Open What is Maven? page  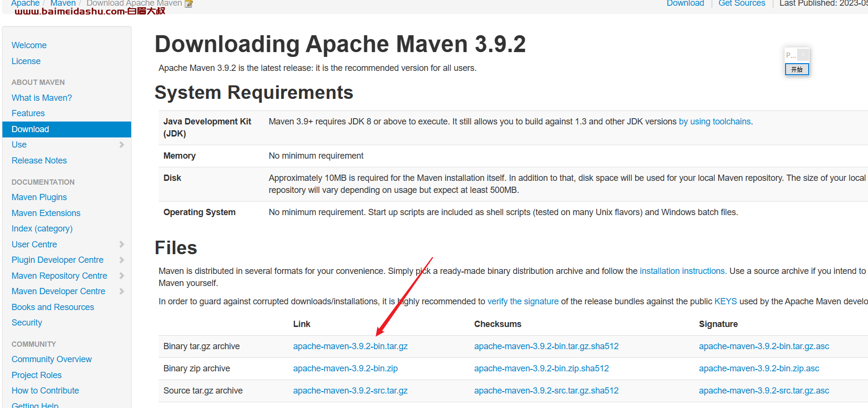point(41,98)
